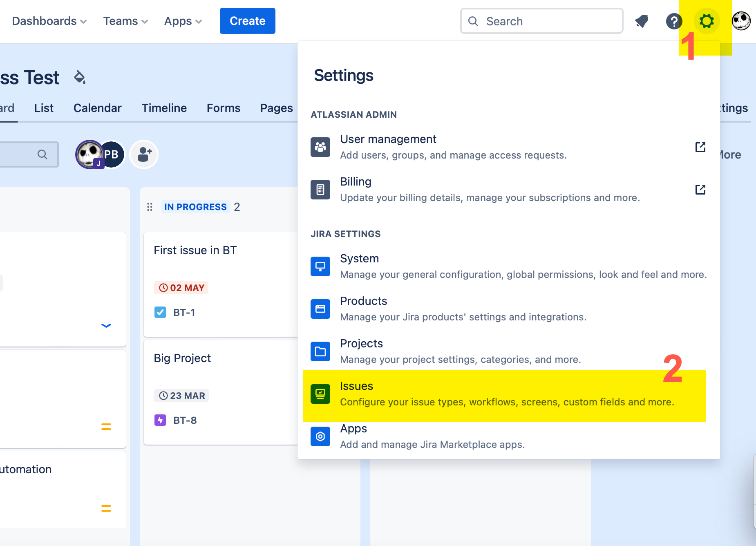756x546 pixels.
Task: Click the Apps marketplace icon
Action: [320, 436]
